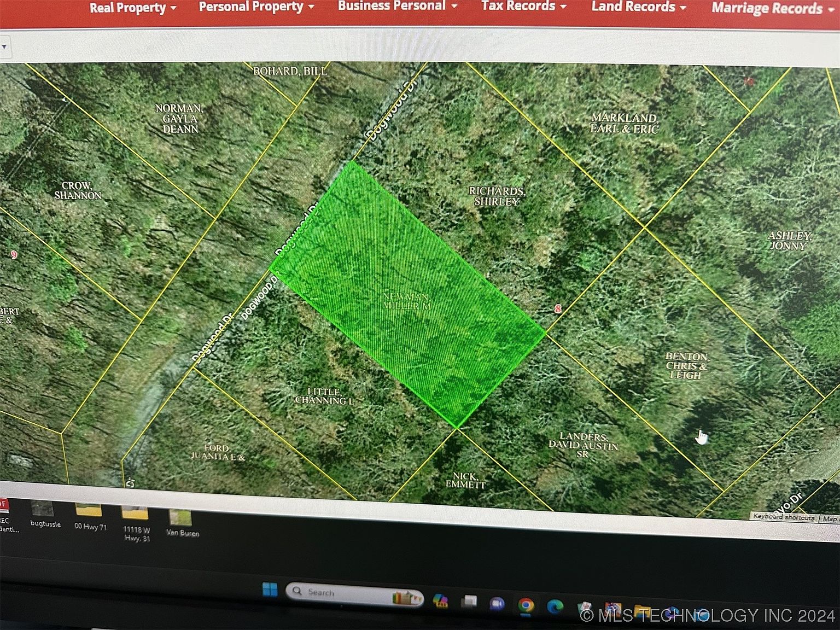
Task: Open the purple video chat taskbar icon
Action: (x=497, y=603)
